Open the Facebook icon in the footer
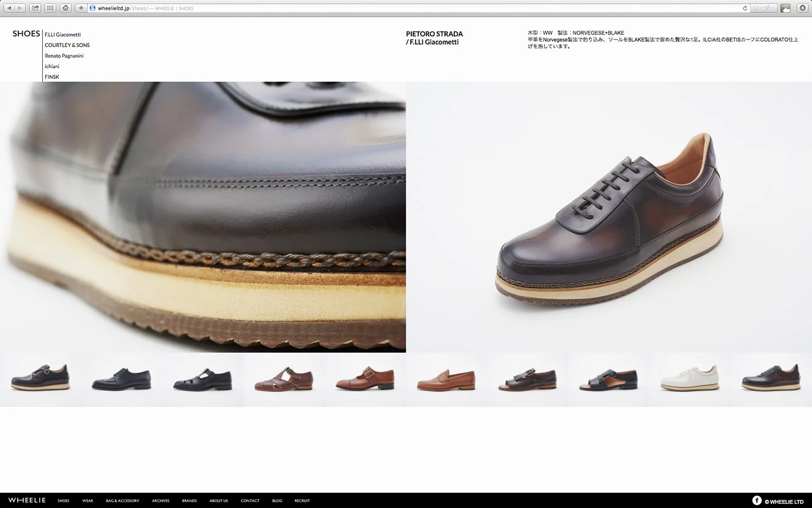Screen dimensions: 812x508 coord(757,500)
